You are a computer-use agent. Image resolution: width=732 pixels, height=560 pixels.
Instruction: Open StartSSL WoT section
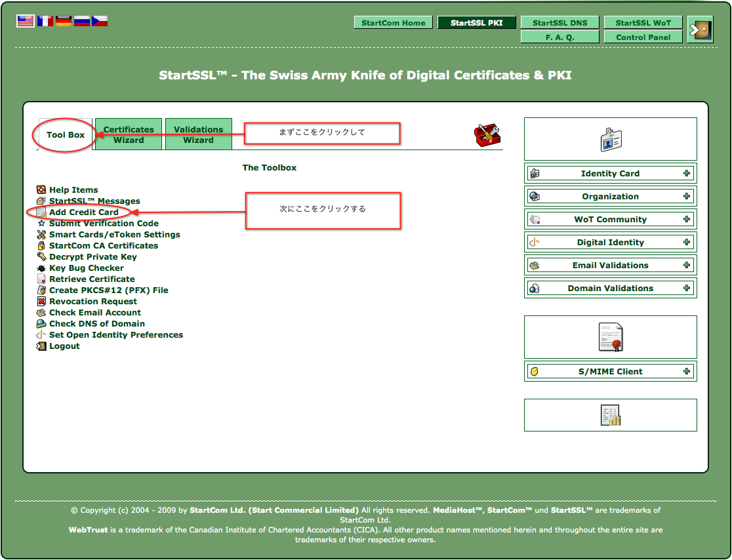[x=643, y=22]
